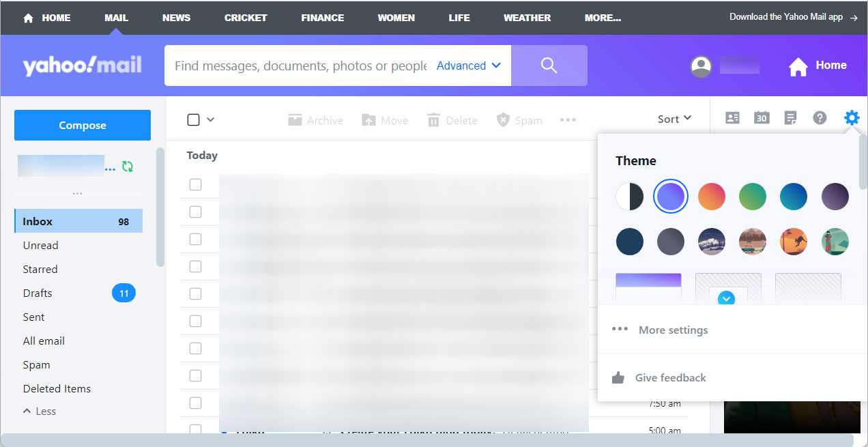Open the Settings gear icon

[851, 117]
